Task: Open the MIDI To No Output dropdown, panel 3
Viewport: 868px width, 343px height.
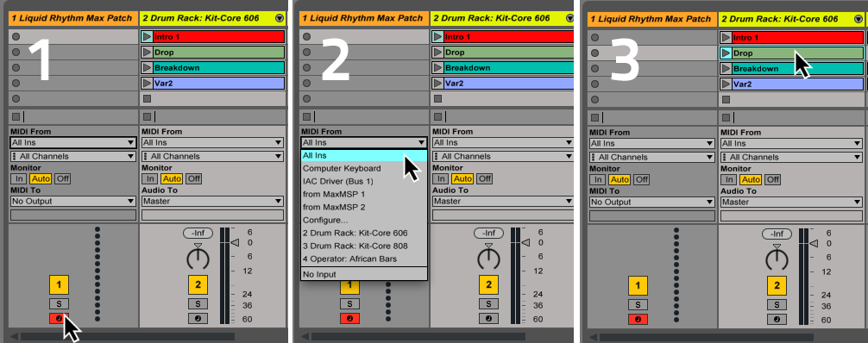Action: 651,202
